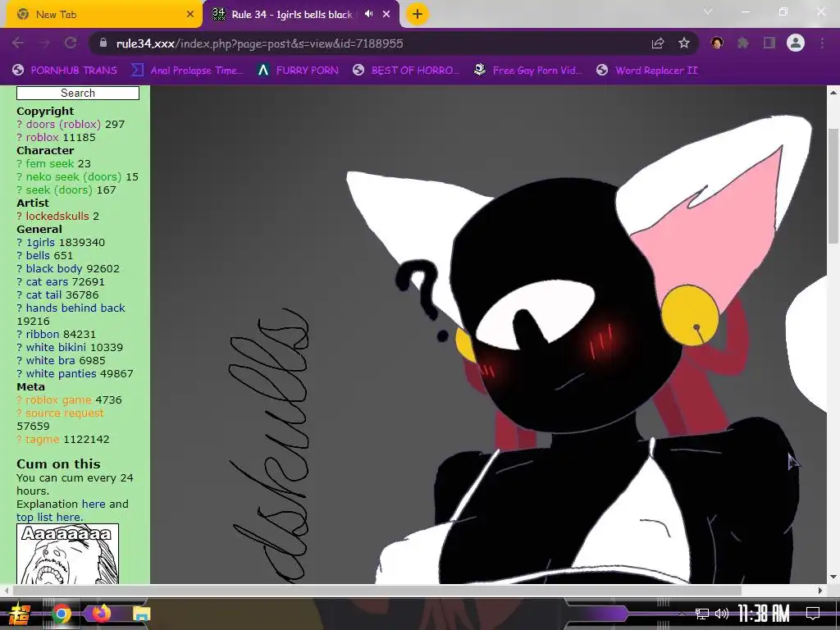The width and height of the screenshot is (840, 630).
Task: Open the source request tag
Action: pyautogui.click(x=64, y=413)
